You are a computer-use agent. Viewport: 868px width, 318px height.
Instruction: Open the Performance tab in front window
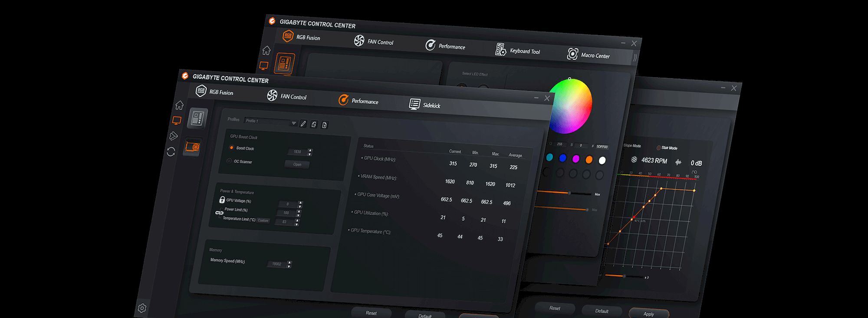point(358,101)
